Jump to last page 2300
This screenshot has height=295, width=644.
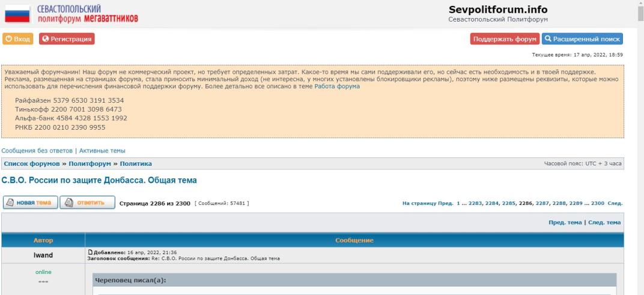tap(598, 203)
